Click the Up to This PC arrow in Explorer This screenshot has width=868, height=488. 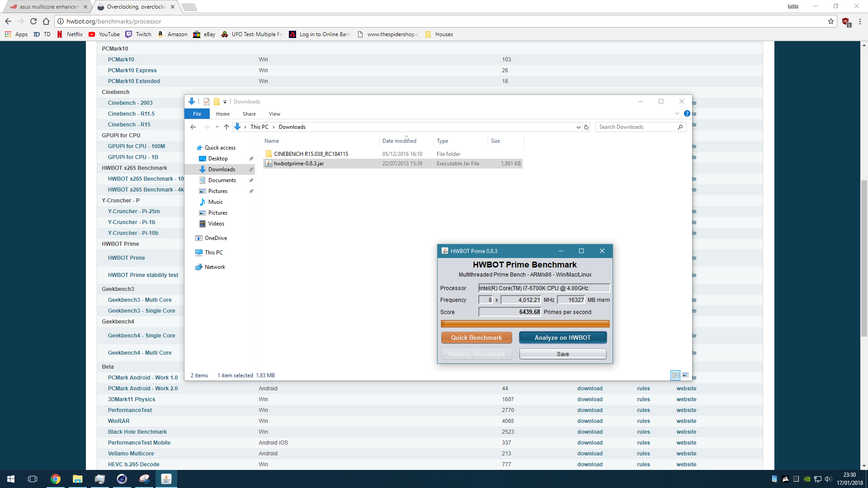pyautogui.click(x=226, y=127)
